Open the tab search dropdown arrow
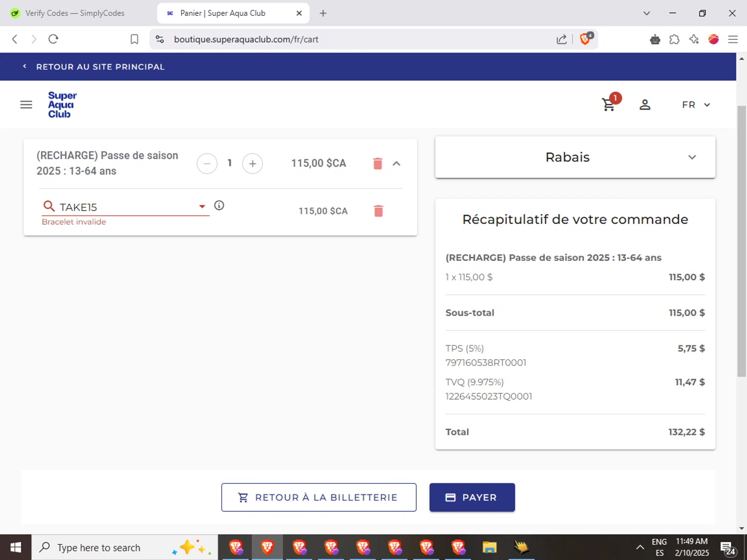Image resolution: width=747 pixels, height=560 pixels. (x=646, y=13)
